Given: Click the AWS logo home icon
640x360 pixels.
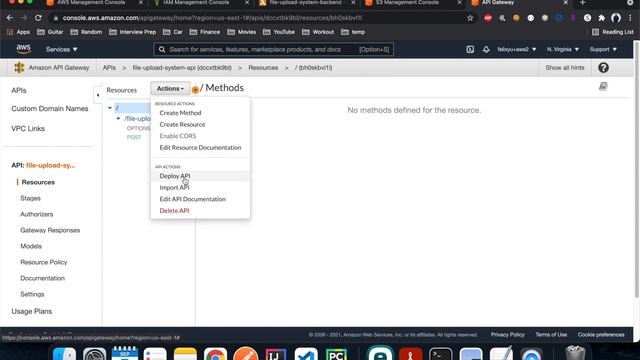Looking at the screenshot, I should 23,49.
